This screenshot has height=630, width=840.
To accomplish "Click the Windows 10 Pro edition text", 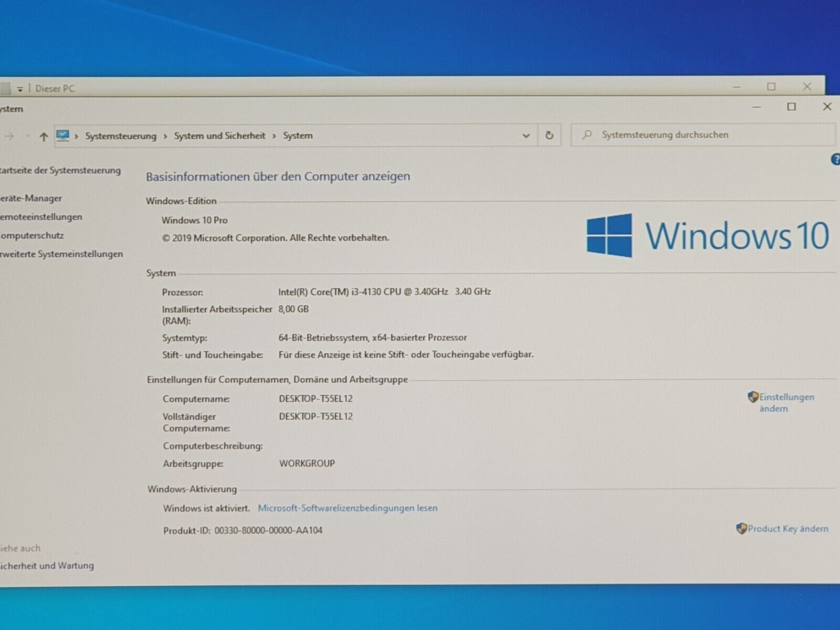I will click(194, 220).
